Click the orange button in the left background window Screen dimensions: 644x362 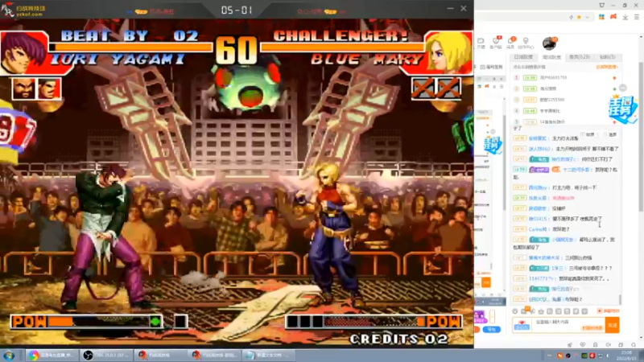[x=486, y=282]
